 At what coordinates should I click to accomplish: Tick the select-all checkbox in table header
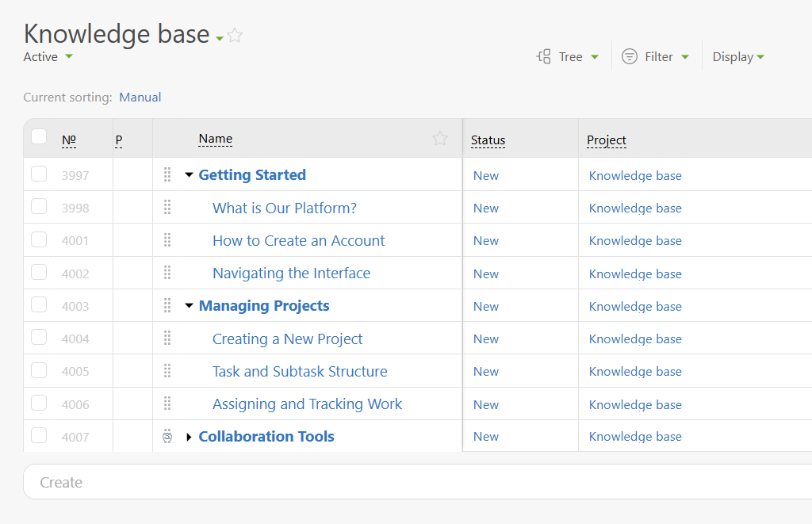(39, 136)
